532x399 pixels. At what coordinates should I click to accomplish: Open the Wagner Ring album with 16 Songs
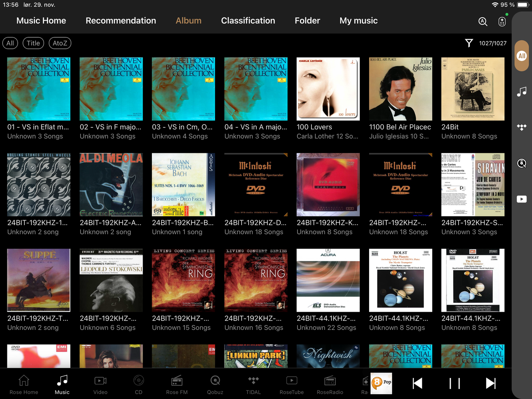[256, 280]
